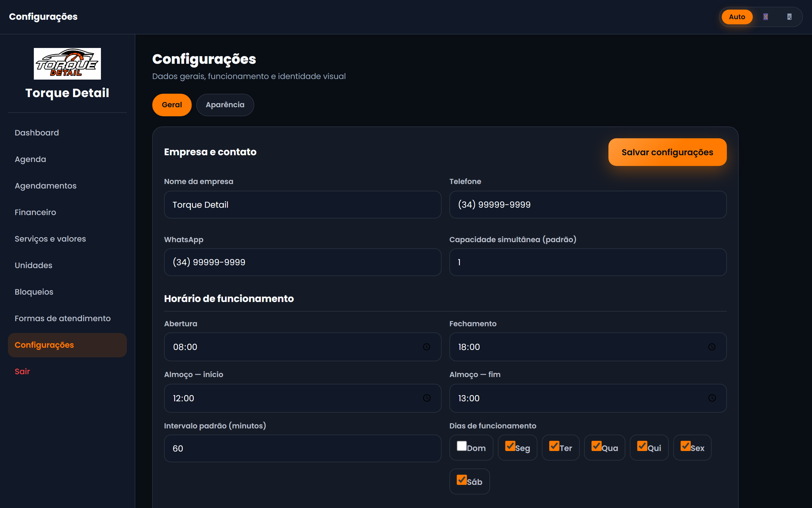Select Configurações in the sidebar
Screen dimensions: 812x508
click(x=67, y=345)
